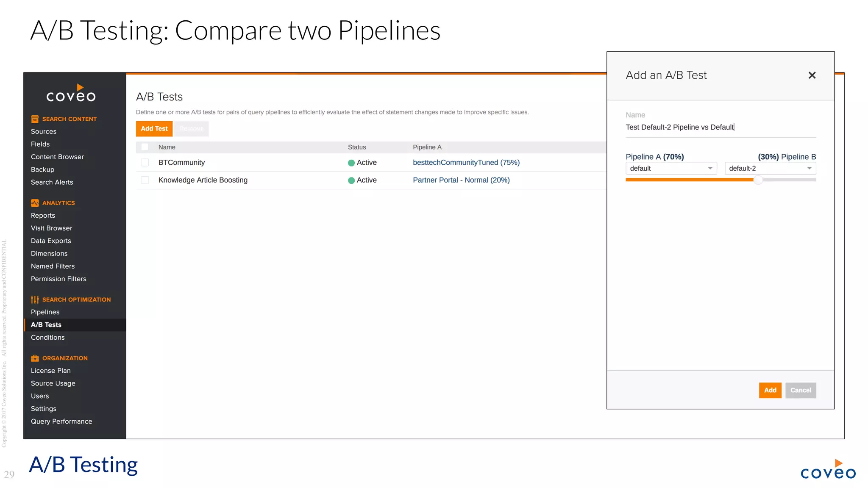The height and width of the screenshot is (488, 868).
Task: Click the Organization briefcase icon
Action: click(35, 358)
